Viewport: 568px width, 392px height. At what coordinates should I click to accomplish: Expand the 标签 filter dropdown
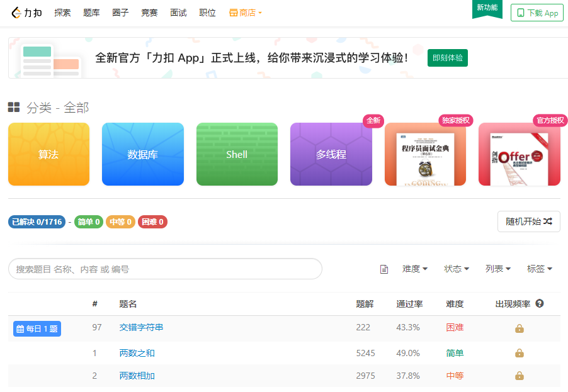(540, 269)
